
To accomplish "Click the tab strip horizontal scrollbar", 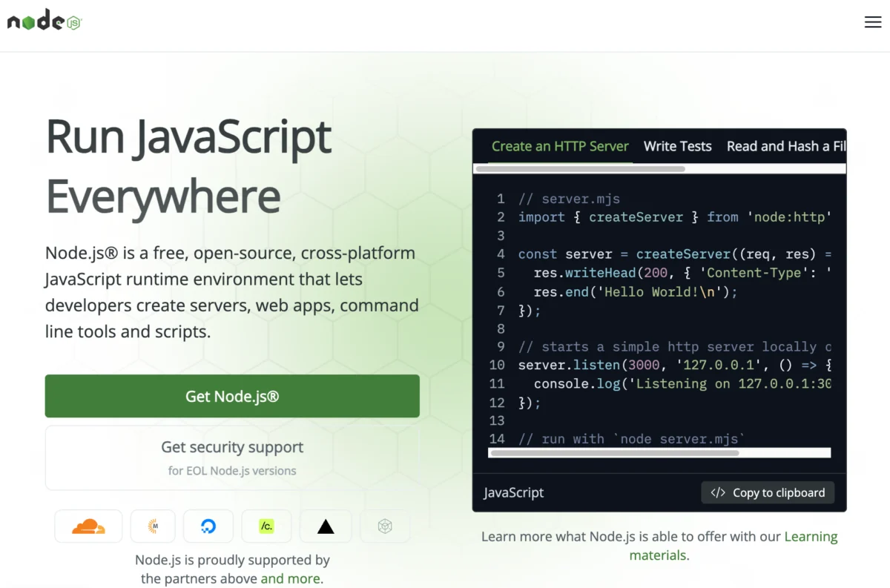I will [x=580, y=169].
